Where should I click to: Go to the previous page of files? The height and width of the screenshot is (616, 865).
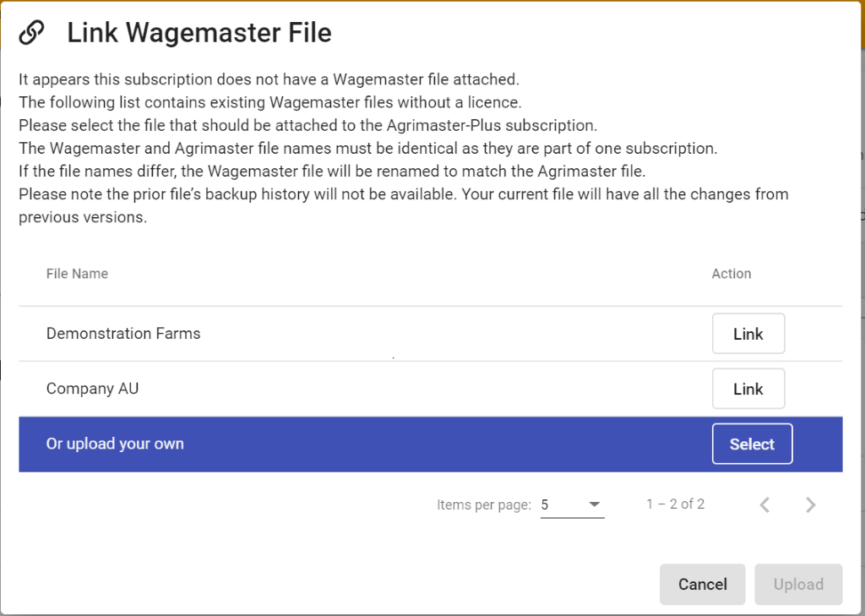[x=764, y=504]
